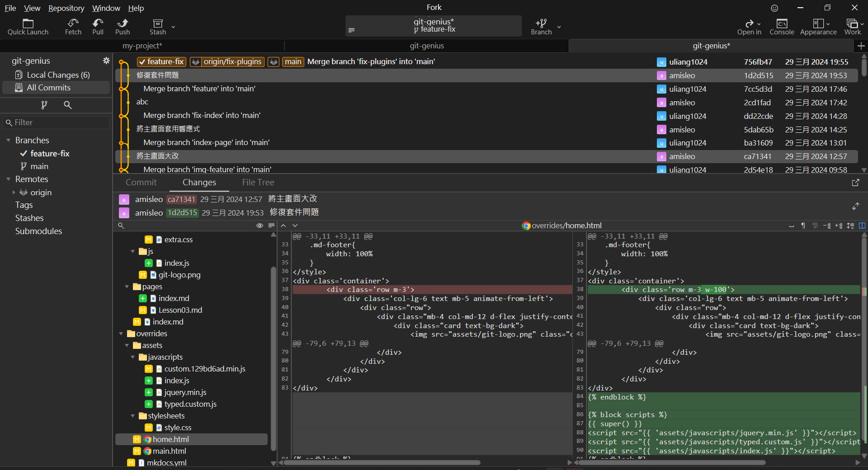Click the branch filter icon in sidebar
The width and height of the screenshot is (868, 470).
44,105
